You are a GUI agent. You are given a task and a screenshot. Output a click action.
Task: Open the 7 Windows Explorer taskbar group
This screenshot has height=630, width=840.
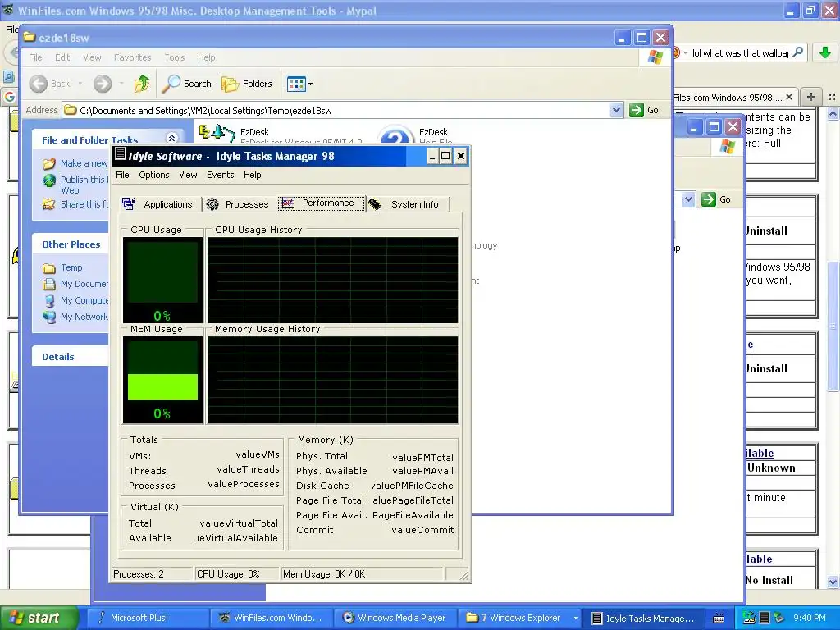[x=521, y=618]
